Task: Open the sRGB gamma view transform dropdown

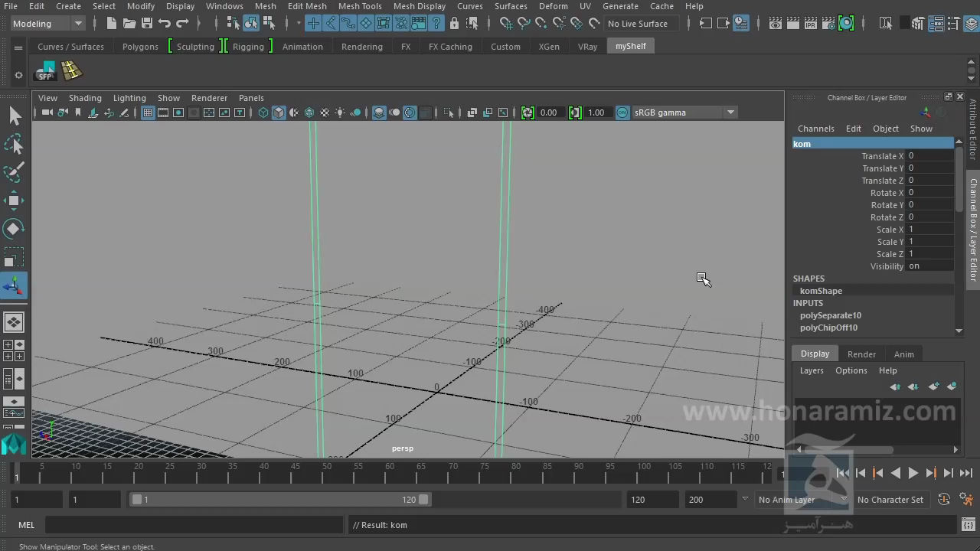Action: [x=685, y=112]
